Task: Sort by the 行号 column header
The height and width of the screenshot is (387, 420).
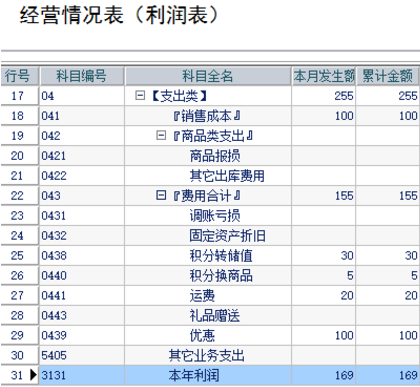Action: 20,76
